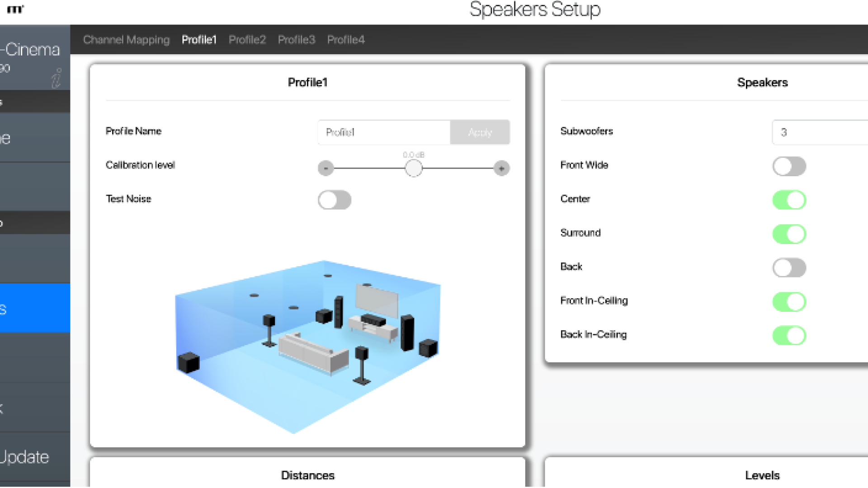Click the Speakers Setup page title

tap(535, 9)
